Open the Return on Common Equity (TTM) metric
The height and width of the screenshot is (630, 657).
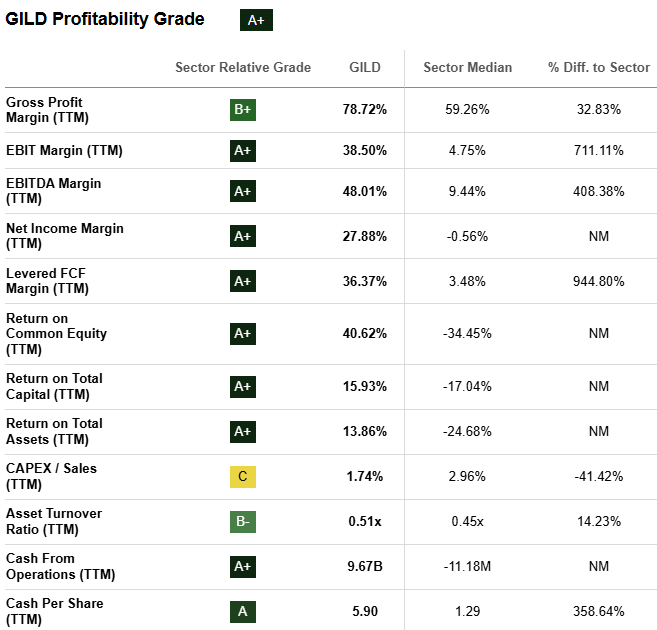(x=56, y=334)
